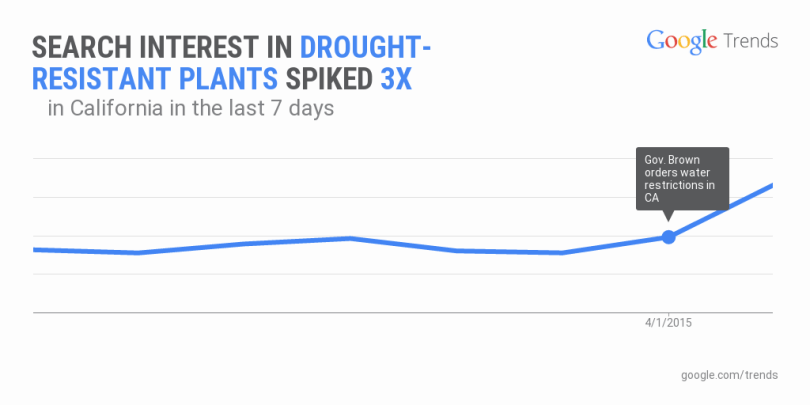Viewport: 810px width, 405px height.
Task: Click the leftmost start of the trend line
Action: [x=35, y=249]
